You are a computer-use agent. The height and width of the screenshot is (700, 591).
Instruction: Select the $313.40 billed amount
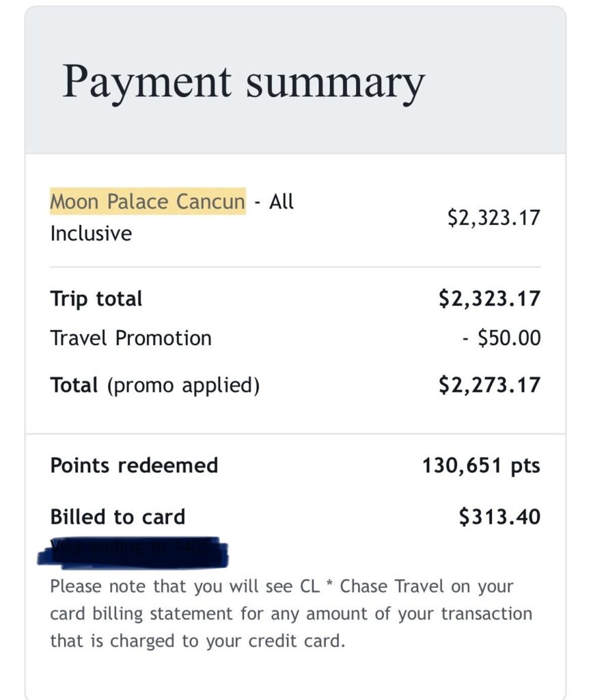pyautogui.click(x=499, y=517)
